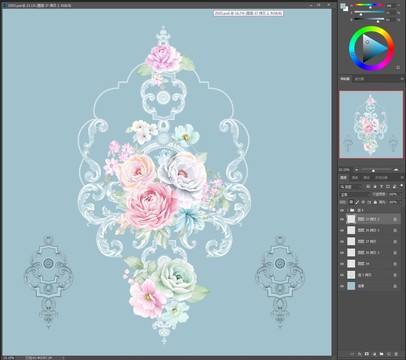Switch to the Paths tab
The height and width of the screenshot is (360, 406).
click(367, 178)
